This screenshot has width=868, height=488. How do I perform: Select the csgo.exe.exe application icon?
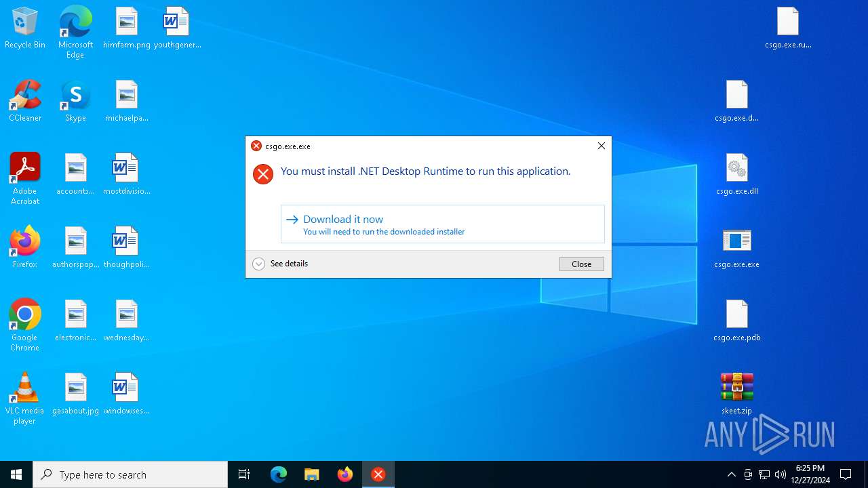click(x=737, y=247)
